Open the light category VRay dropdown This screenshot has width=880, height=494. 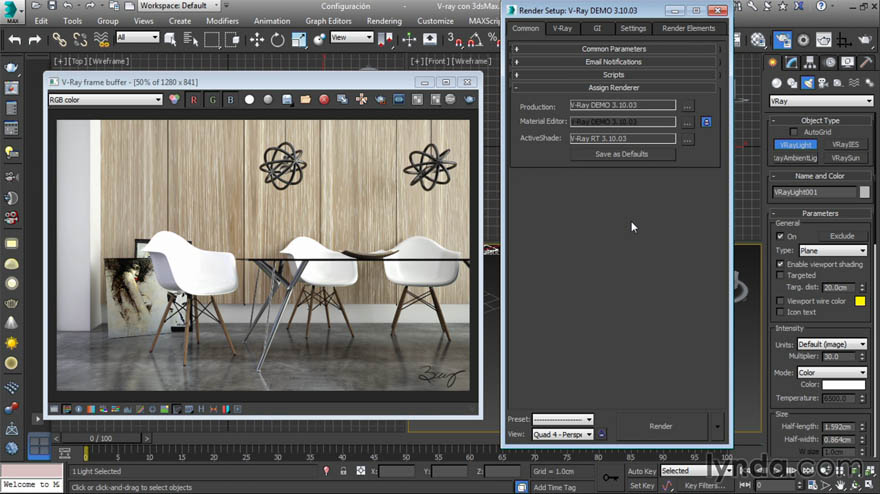coord(821,101)
